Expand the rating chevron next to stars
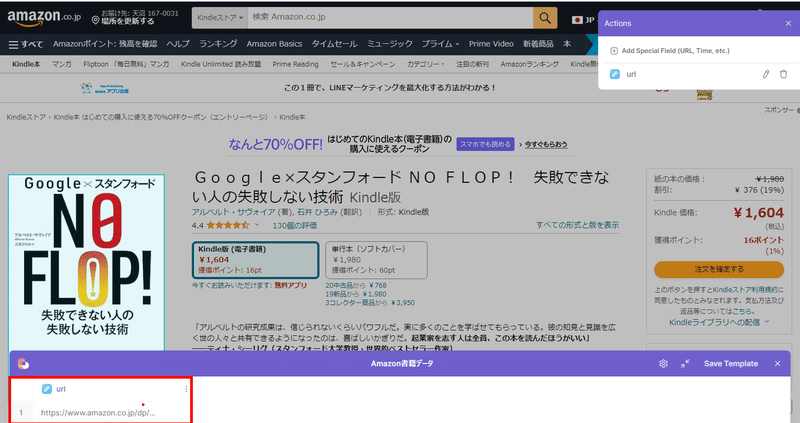The height and width of the screenshot is (423, 800). (257, 225)
